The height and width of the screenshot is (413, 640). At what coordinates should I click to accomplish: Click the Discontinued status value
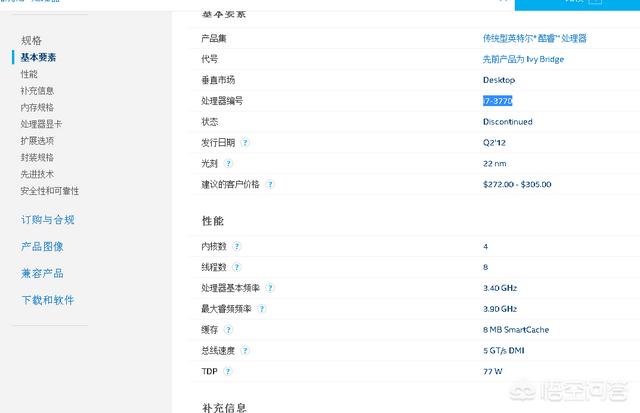pos(507,122)
